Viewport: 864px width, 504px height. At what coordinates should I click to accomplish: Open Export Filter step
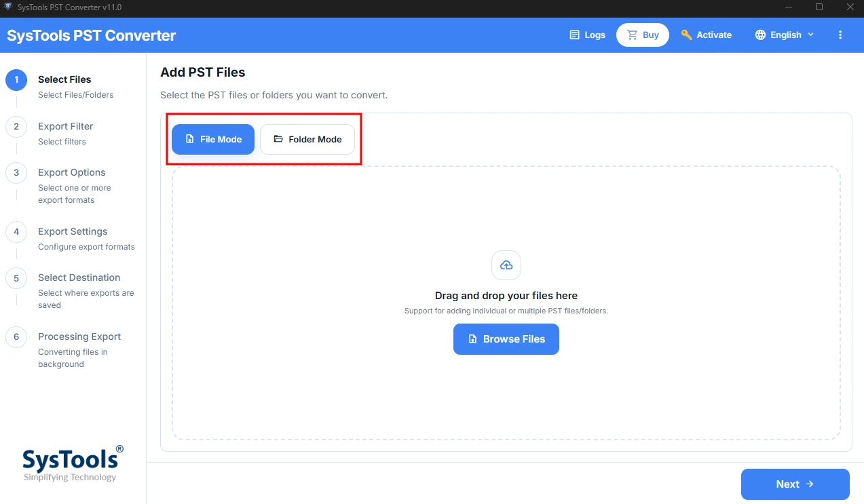point(66,126)
